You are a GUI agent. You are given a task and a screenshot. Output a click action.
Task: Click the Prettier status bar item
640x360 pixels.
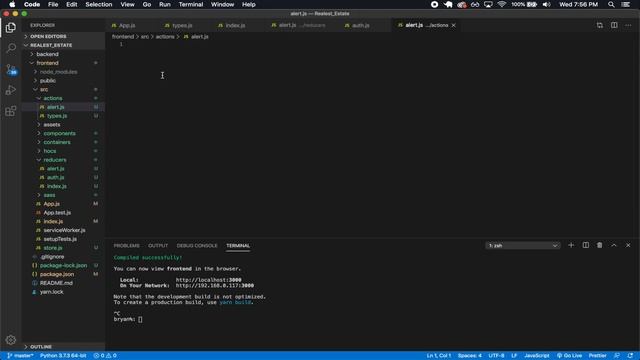597,356
